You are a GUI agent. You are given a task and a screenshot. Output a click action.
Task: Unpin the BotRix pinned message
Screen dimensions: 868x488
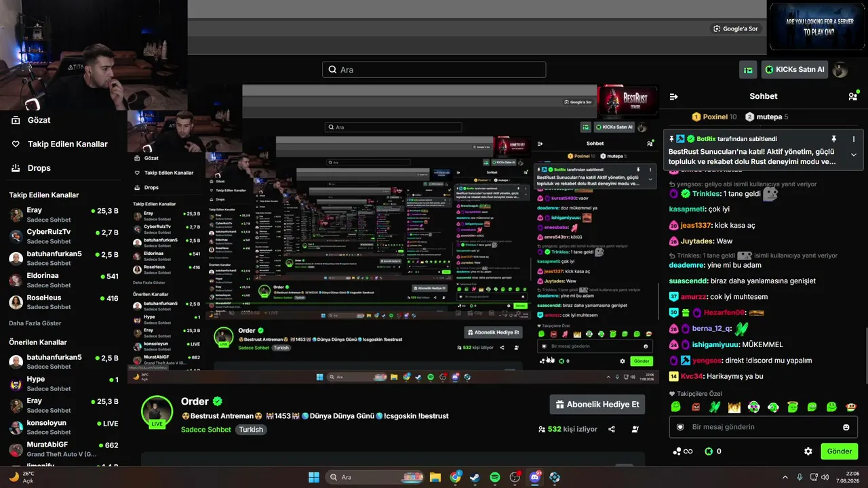coord(833,139)
